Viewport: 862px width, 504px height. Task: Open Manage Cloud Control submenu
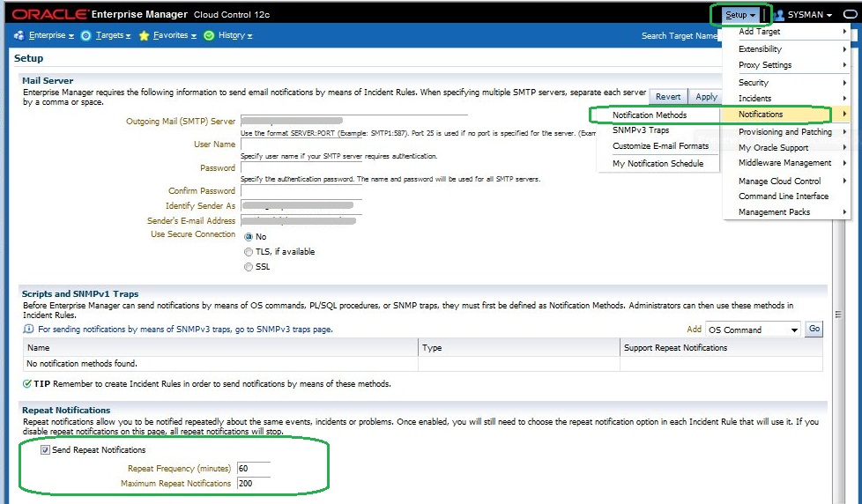(786, 181)
